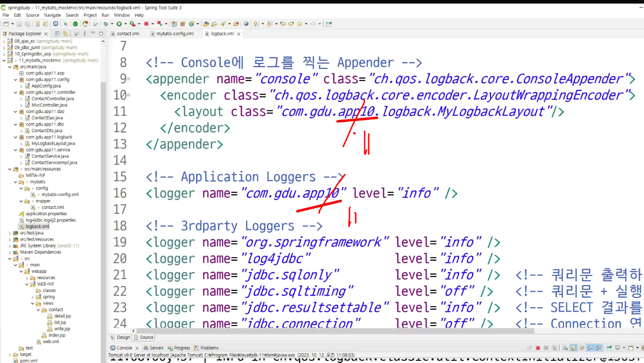Viewport: 644px width, 363px height.
Task: Click the New file toolbar icon
Action: [5, 24]
